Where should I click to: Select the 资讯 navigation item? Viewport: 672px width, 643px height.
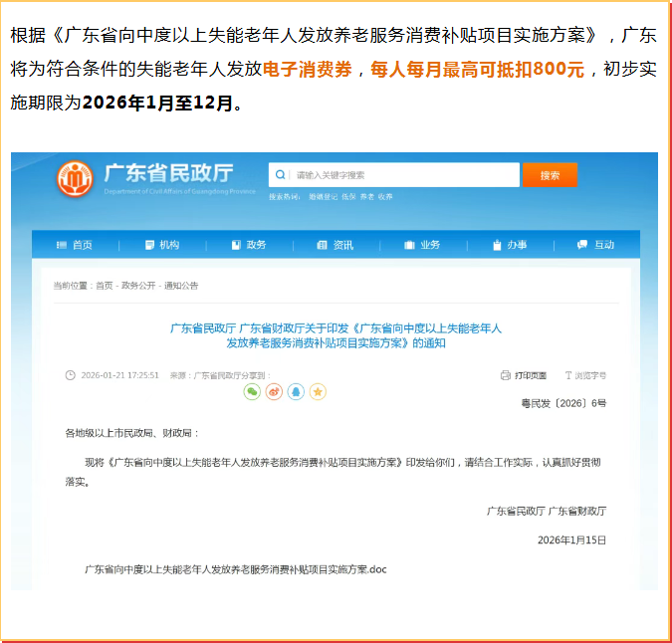click(x=336, y=245)
